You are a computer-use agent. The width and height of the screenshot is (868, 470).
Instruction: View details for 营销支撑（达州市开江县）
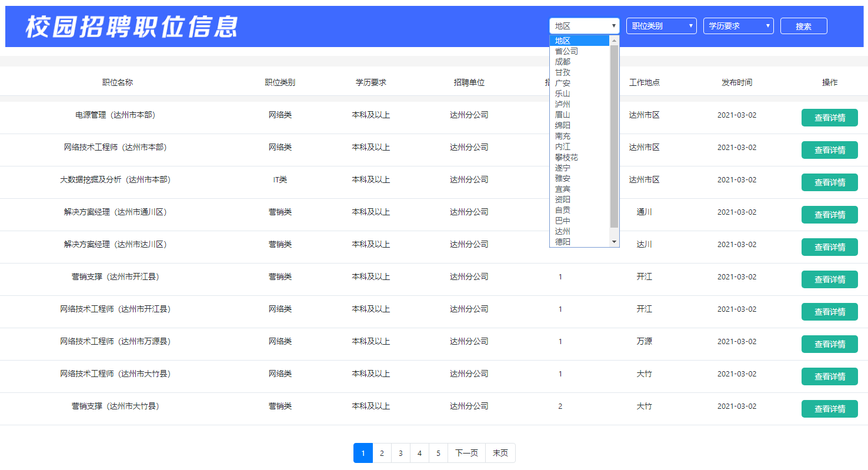pos(830,279)
